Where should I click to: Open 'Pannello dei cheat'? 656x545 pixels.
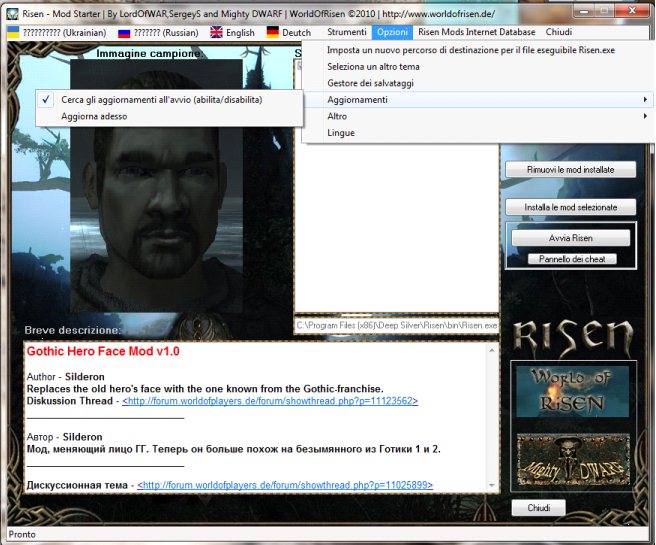[x=572, y=259]
